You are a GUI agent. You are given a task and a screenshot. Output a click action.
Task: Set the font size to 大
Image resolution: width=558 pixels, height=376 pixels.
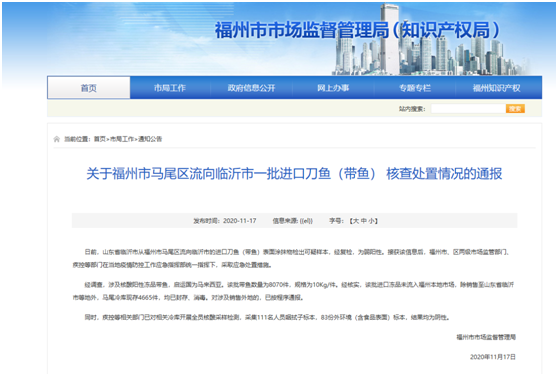tap(356, 221)
